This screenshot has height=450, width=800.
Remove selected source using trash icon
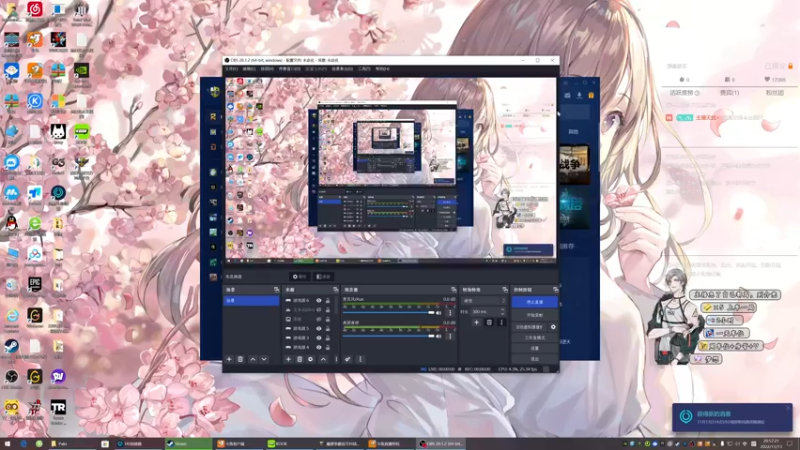click(x=299, y=359)
